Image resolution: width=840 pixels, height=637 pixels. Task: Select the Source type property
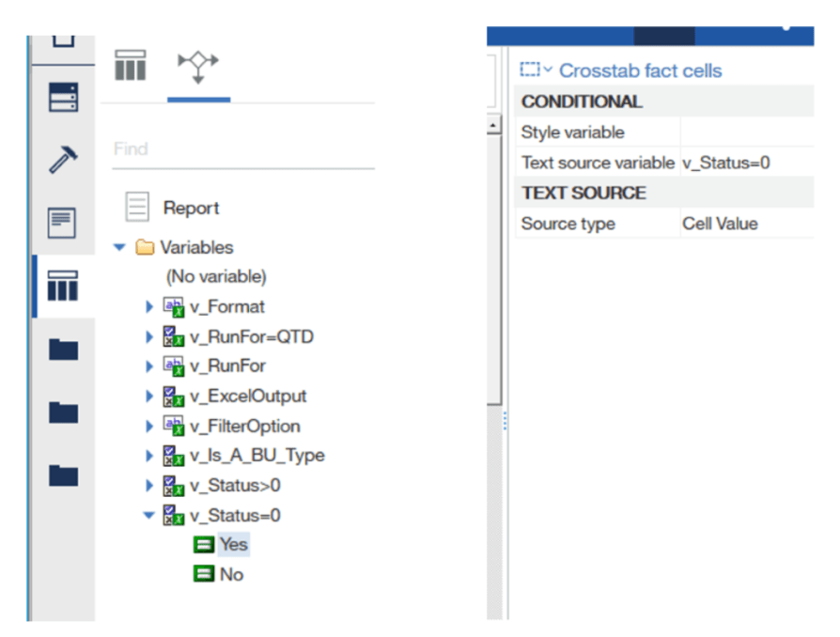(568, 224)
